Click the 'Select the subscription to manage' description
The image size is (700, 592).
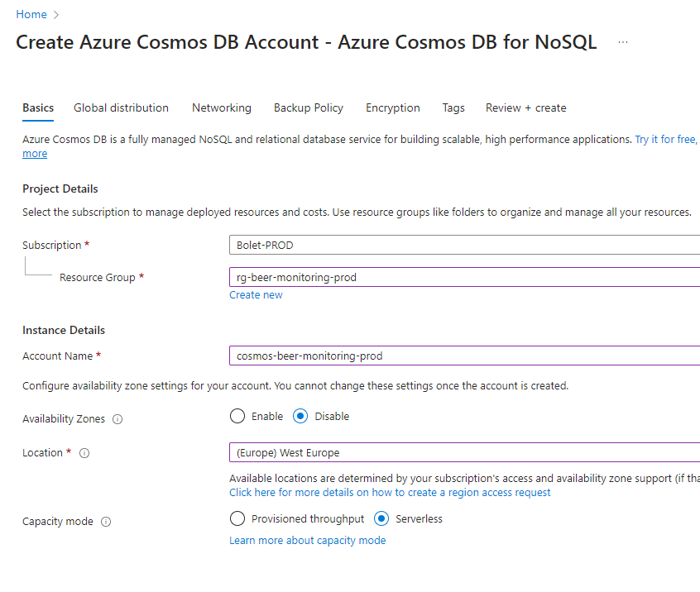357,212
